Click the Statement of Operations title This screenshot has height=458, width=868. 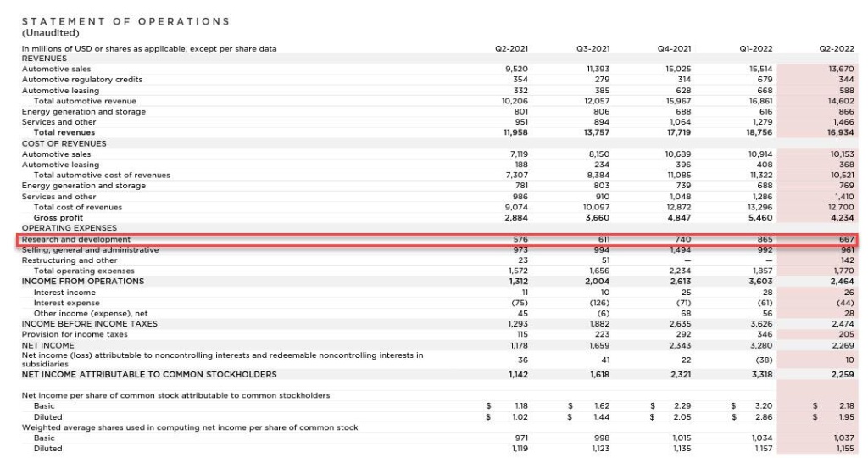(125, 21)
